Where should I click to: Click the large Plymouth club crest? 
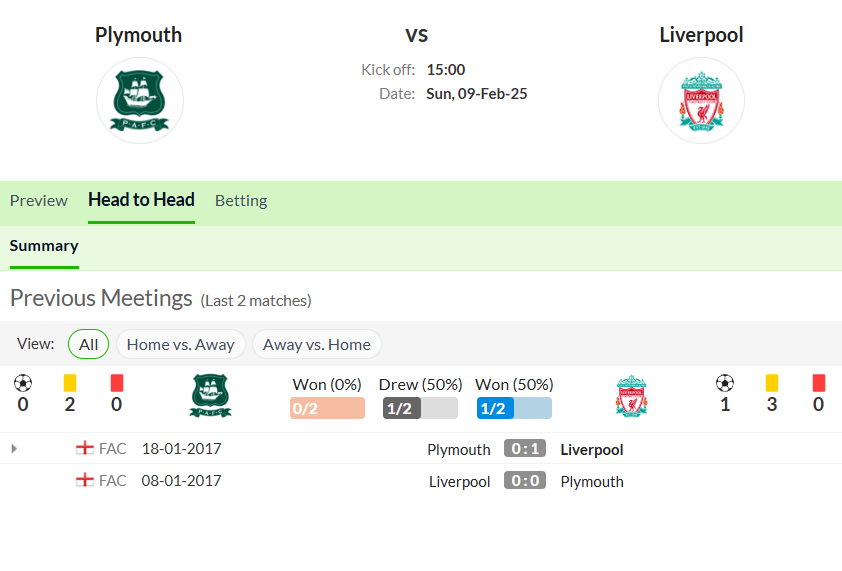coord(140,100)
